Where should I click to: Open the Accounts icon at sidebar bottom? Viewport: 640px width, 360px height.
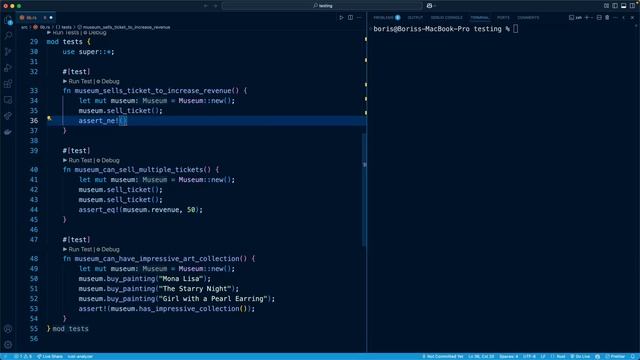[8, 329]
